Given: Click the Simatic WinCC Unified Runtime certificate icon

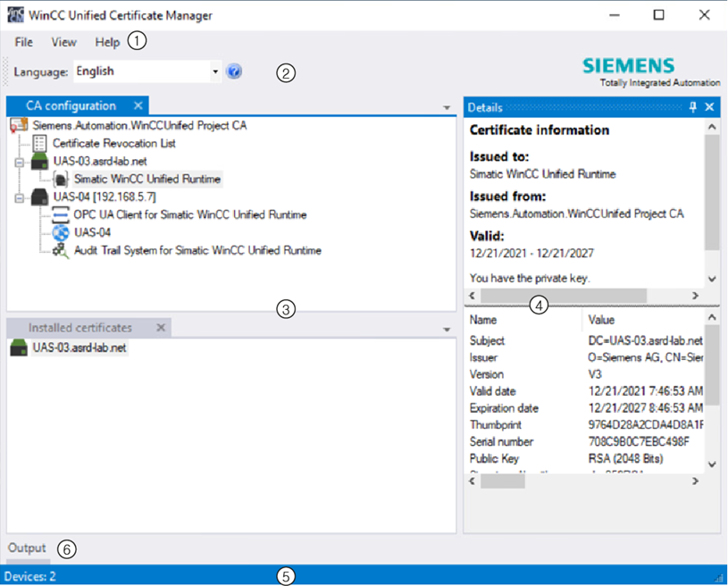Looking at the screenshot, I should click(62, 179).
